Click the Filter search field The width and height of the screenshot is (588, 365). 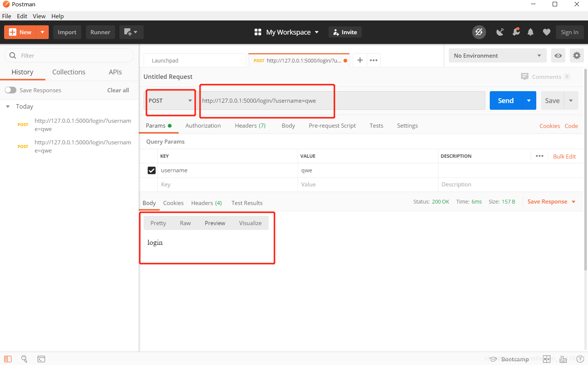pyautogui.click(x=69, y=55)
